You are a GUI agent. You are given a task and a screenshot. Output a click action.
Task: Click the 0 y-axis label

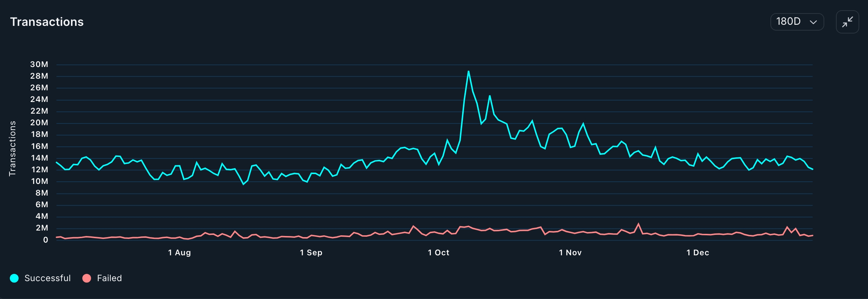(x=46, y=240)
